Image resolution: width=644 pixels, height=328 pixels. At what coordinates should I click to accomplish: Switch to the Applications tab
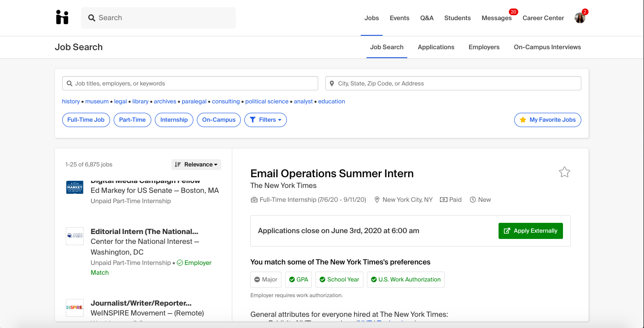click(x=436, y=47)
